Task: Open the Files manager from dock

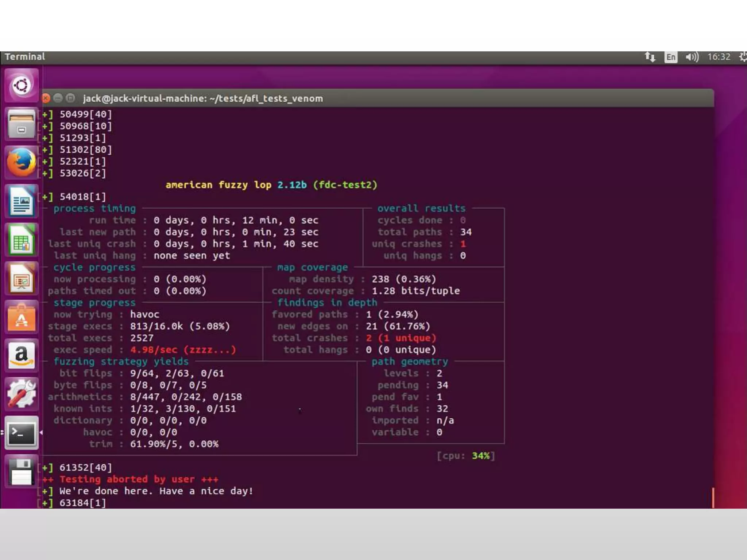Action: [x=21, y=125]
